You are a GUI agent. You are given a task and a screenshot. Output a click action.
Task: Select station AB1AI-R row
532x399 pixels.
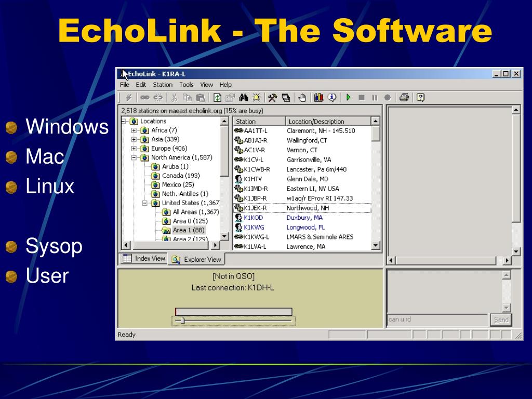pos(302,140)
